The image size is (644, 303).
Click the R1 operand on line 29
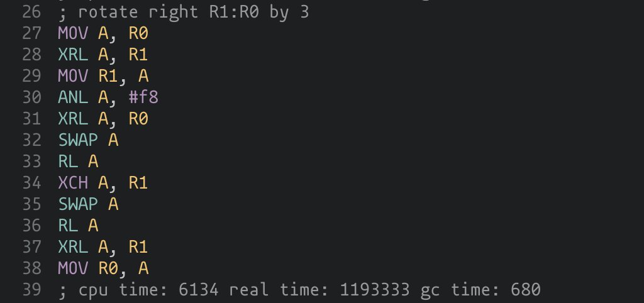pos(108,76)
